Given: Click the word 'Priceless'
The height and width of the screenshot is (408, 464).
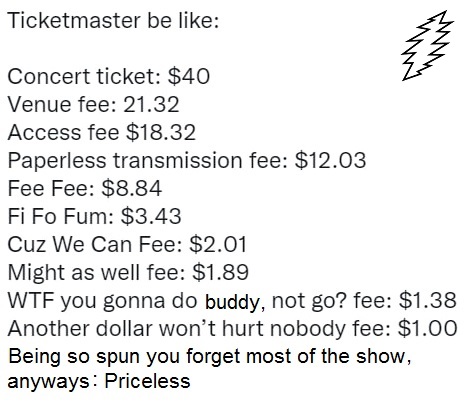Looking at the screenshot, I should tap(147, 381).
